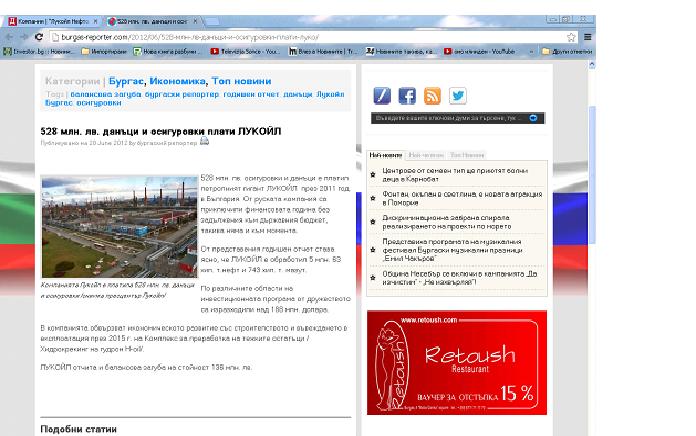Open the refinery photo in the article
This screenshot has height=436, width=696.
tap(119, 226)
